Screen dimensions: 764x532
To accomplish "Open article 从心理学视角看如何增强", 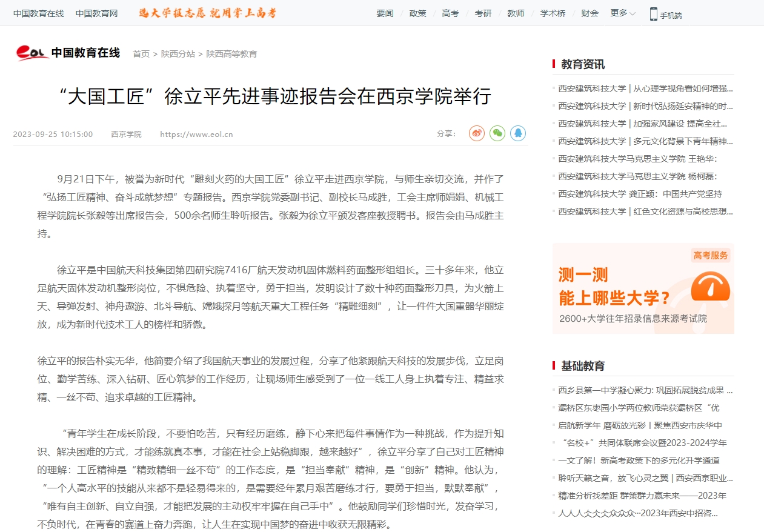I will tap(646, 88).
